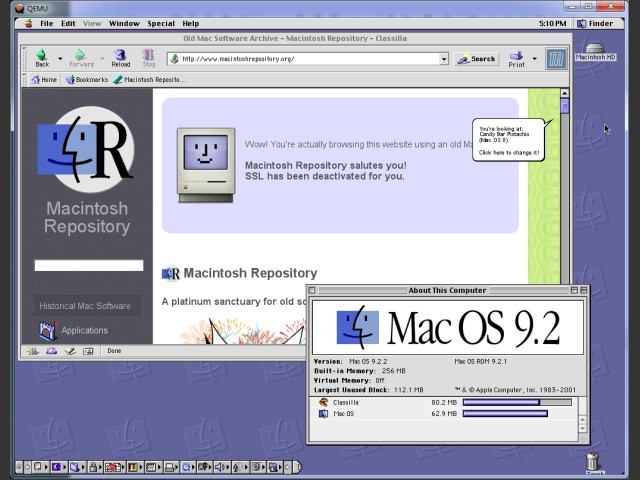Click the 'Done' status bar text

114,351
